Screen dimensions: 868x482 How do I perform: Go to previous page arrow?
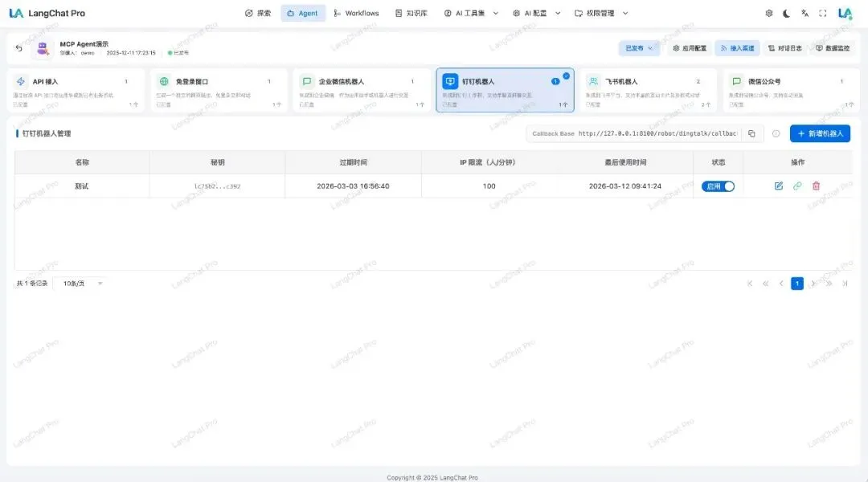[781, 284]
